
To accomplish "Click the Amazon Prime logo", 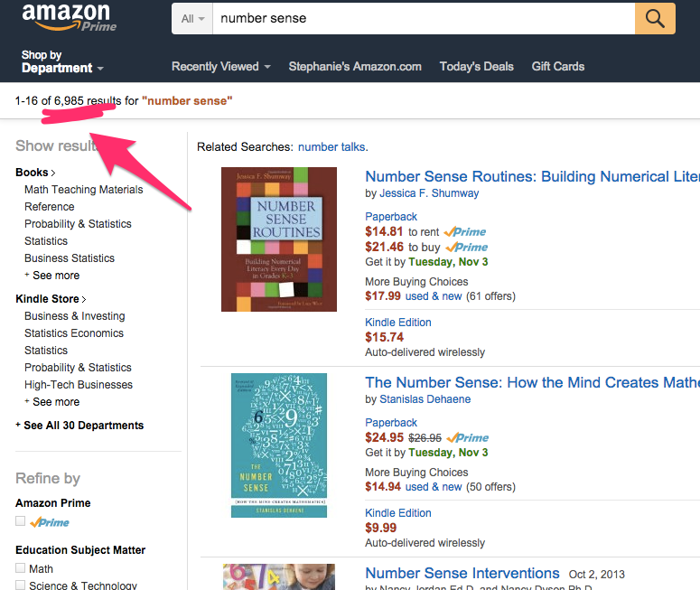I will click(66, 17).
